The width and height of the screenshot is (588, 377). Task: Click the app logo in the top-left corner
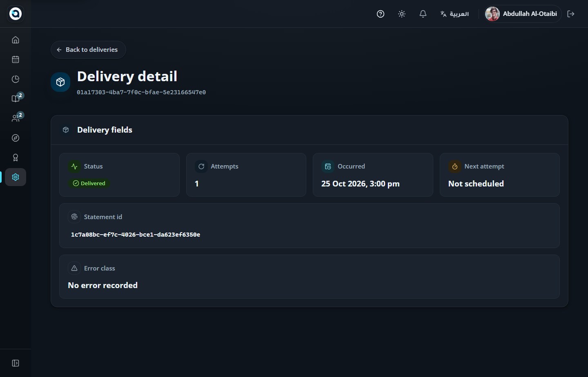tap(16, 14)
